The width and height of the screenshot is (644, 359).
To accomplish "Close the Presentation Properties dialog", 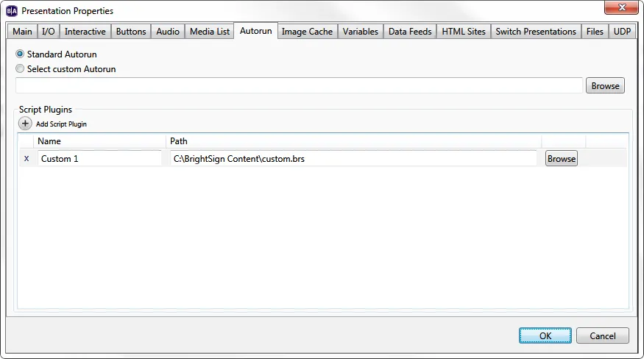I will tap(621, 7).
